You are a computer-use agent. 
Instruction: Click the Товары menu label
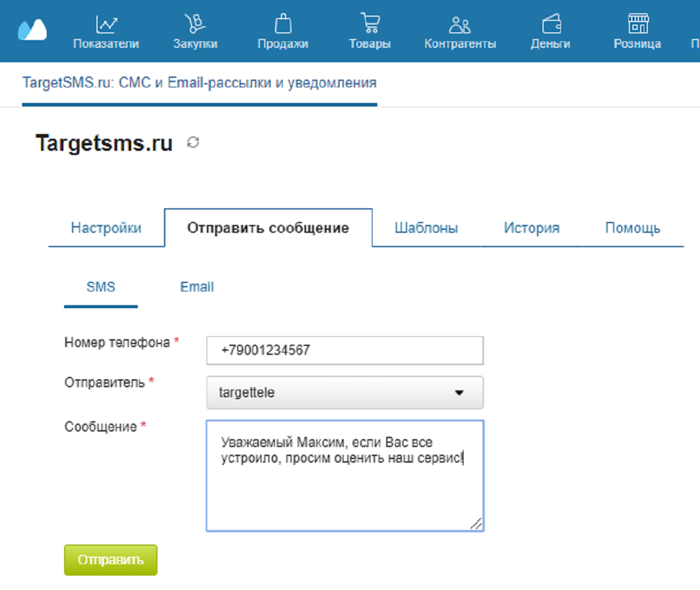tap(370, 44)
